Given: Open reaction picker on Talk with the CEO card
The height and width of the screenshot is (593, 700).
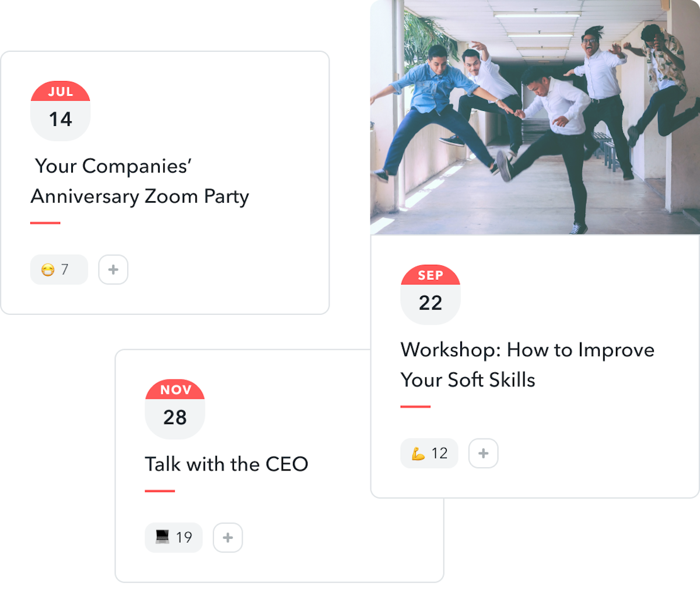Looking at the screenshot, I should click(228, 537).
